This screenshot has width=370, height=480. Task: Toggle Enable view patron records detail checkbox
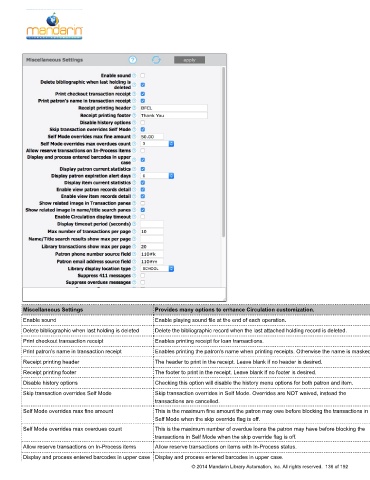point(143,190)
